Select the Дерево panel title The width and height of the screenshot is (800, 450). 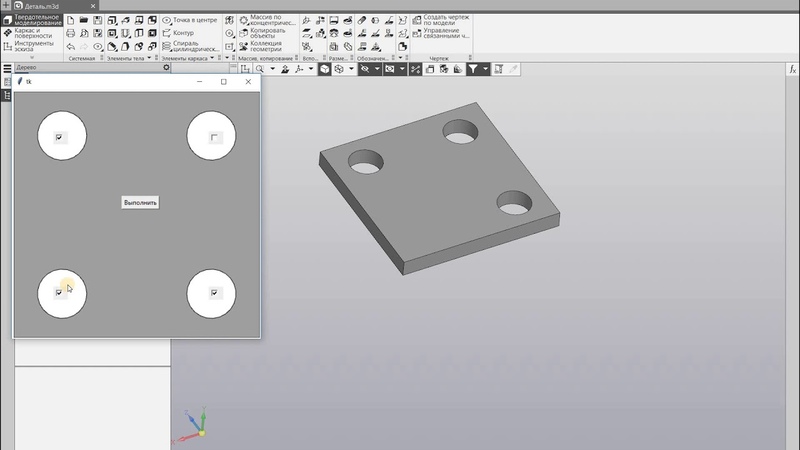coord(27,67)
